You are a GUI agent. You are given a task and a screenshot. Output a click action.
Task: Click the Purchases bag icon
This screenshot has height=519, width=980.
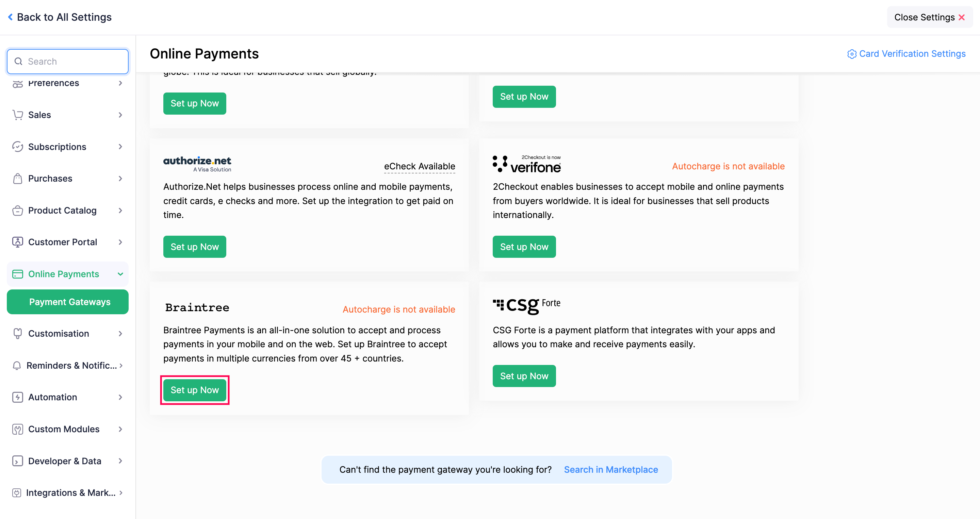pyautogui.click(x=17, y=178)
